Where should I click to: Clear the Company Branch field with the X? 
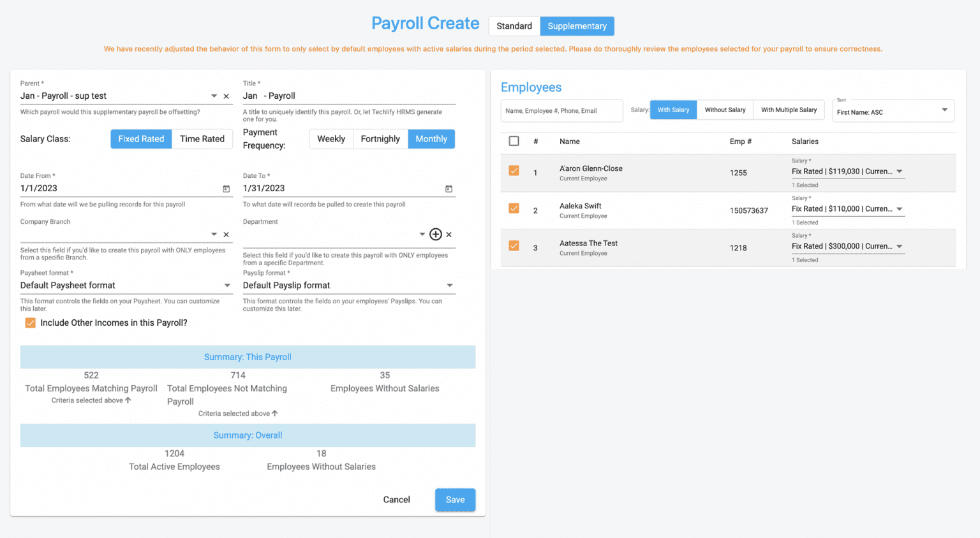226,234
